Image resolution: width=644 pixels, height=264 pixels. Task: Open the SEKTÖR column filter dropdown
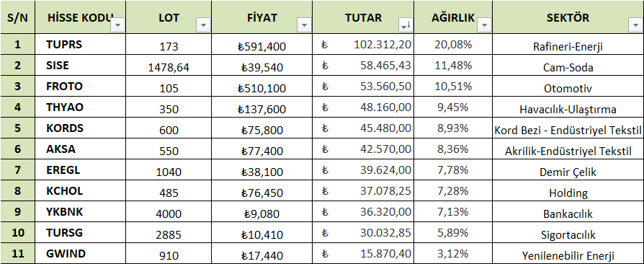click(x=634, y=26)
